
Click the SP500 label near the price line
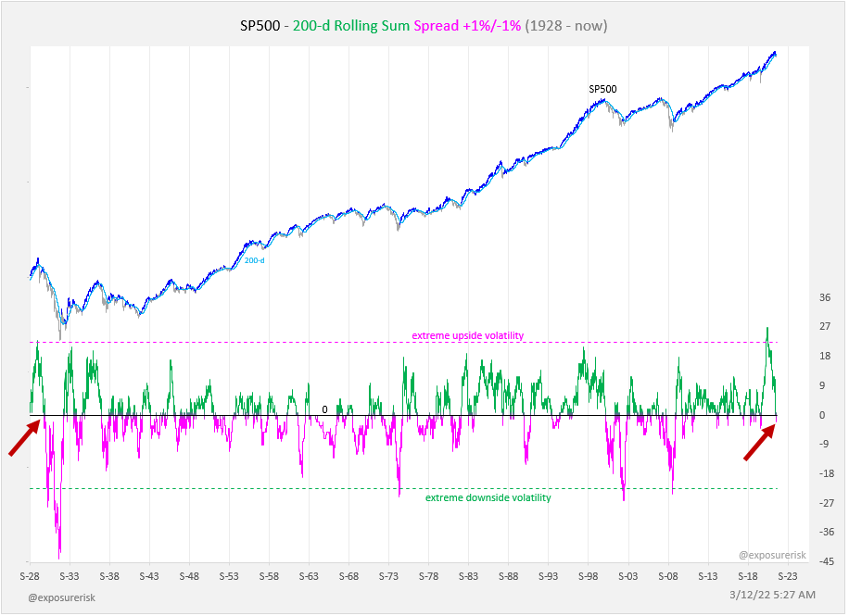pyautogui.click(x=602, y=89)
